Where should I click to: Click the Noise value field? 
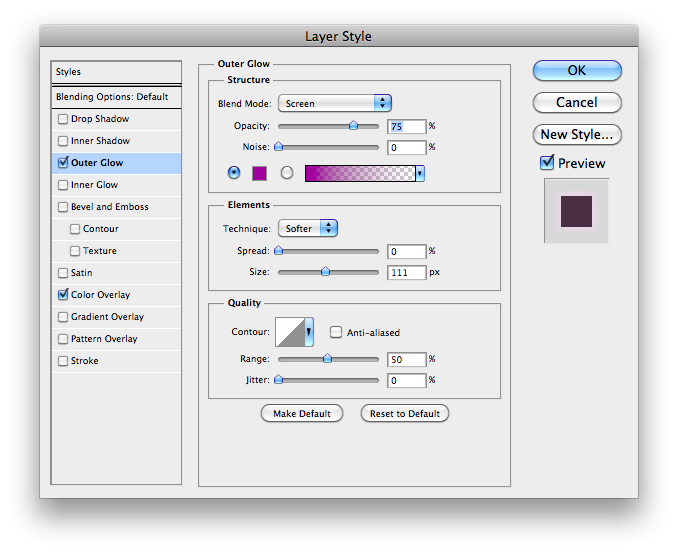click(x=406, y=147)
